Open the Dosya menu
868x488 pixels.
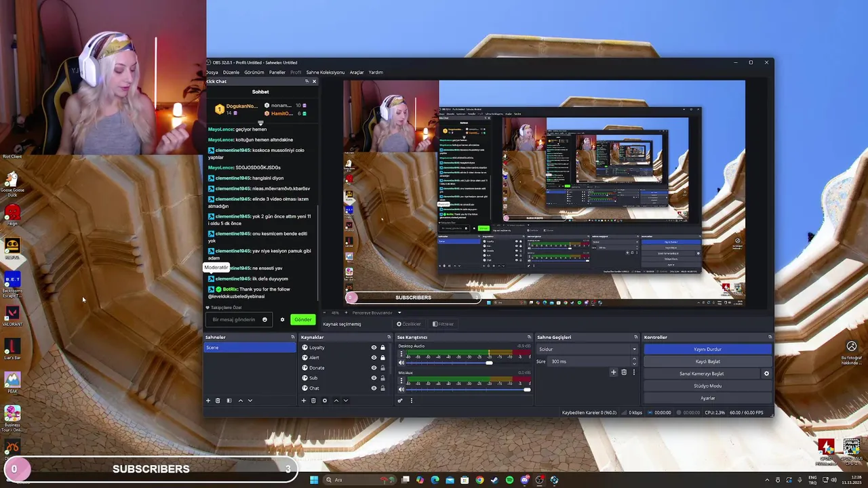pos(212,73)
